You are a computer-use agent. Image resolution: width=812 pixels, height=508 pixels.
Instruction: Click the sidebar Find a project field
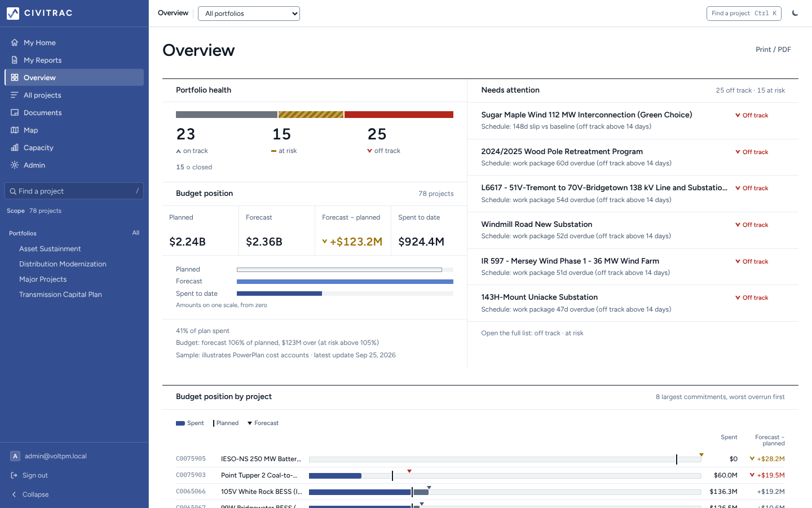coord(74,191)
